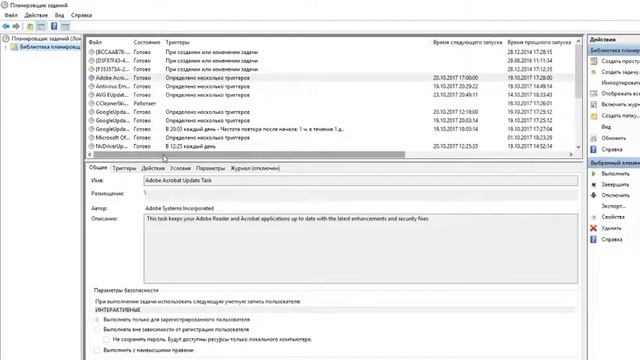This screenshot has height=360, width=640.
Task: Open the Действие menu
Action: click(36, 15)
